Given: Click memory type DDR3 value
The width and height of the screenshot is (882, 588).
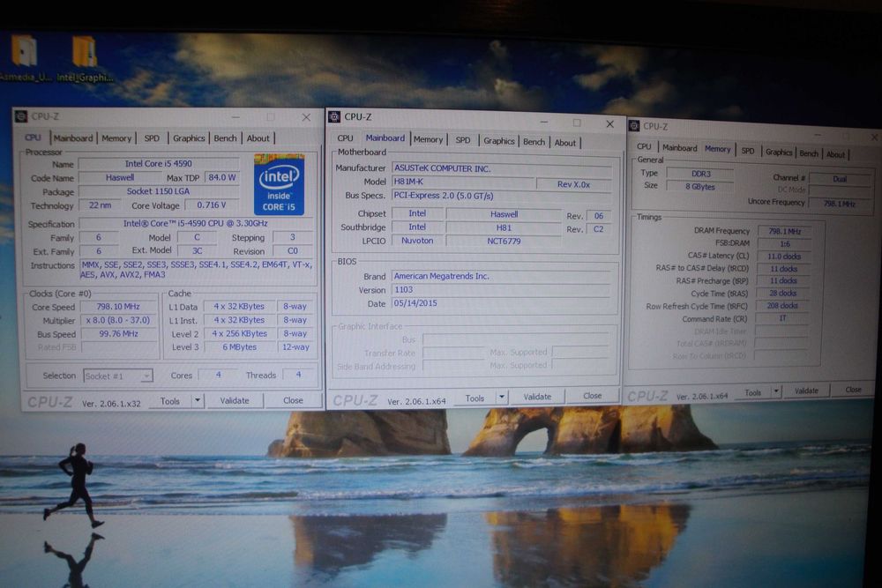Looking at the screenshot, I should point(701,174).
